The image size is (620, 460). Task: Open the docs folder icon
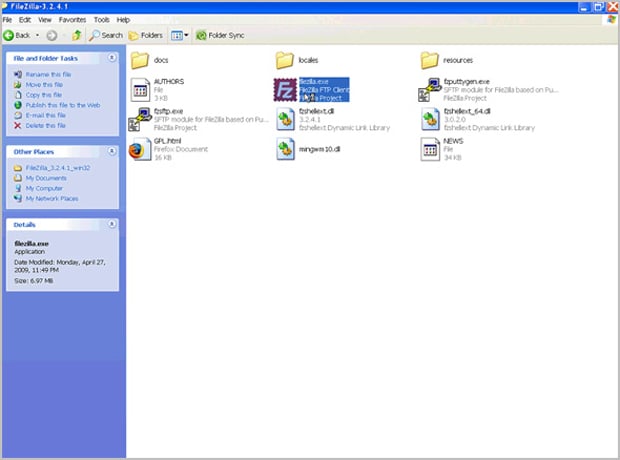click(x=141, y=60)
